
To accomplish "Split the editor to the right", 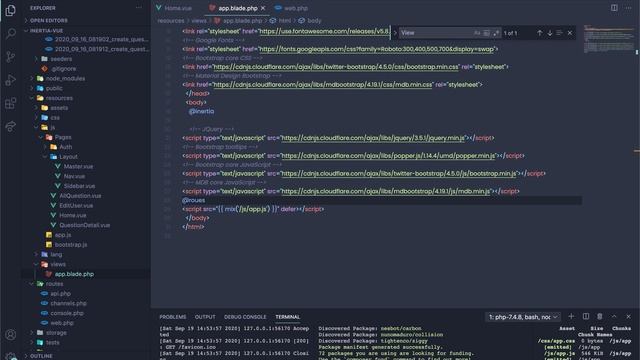I will 614,8.
